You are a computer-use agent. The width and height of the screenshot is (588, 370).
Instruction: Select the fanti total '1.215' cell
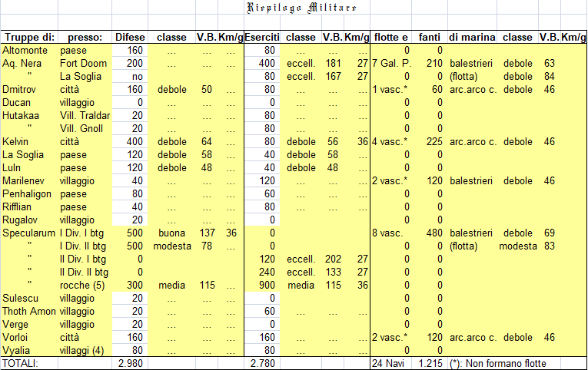point(430,363)
